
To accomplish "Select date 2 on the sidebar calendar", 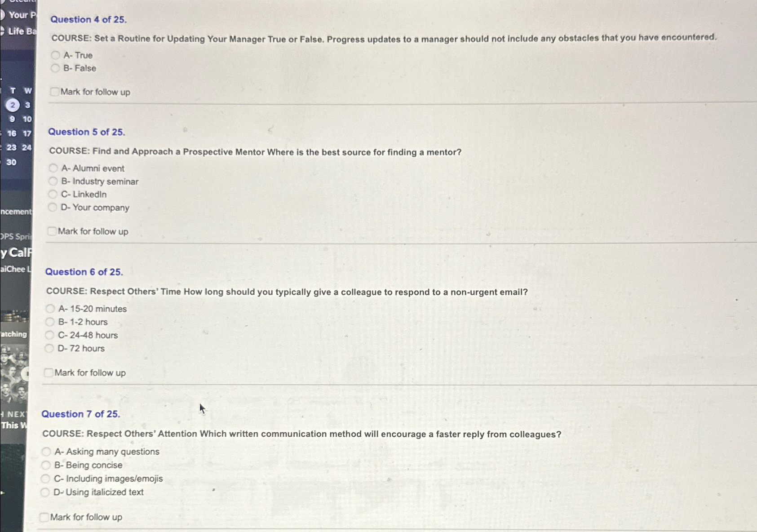I will [13, 105].
